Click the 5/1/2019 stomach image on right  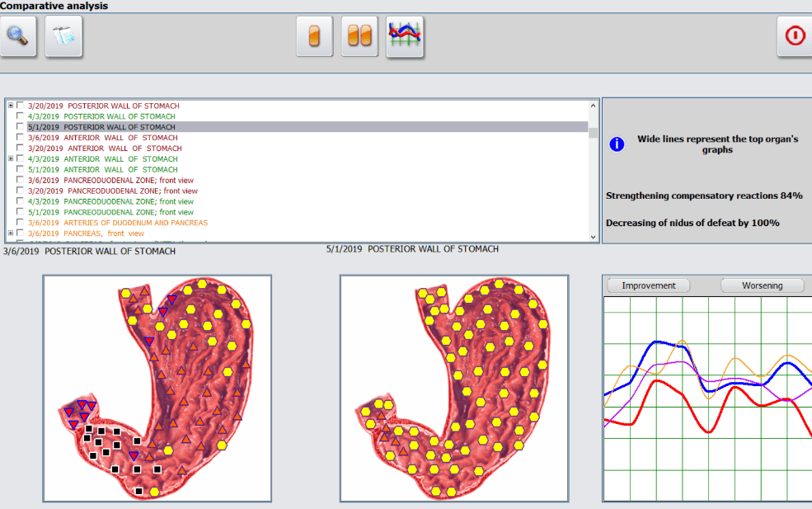pos(454,388)
